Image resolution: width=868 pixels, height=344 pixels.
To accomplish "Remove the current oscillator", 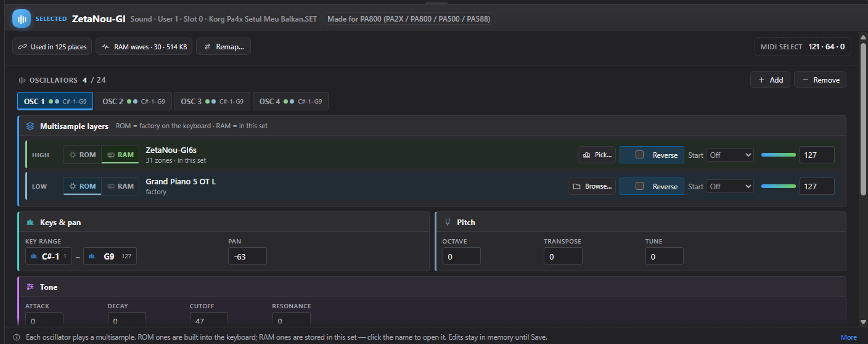I will 821,80.
